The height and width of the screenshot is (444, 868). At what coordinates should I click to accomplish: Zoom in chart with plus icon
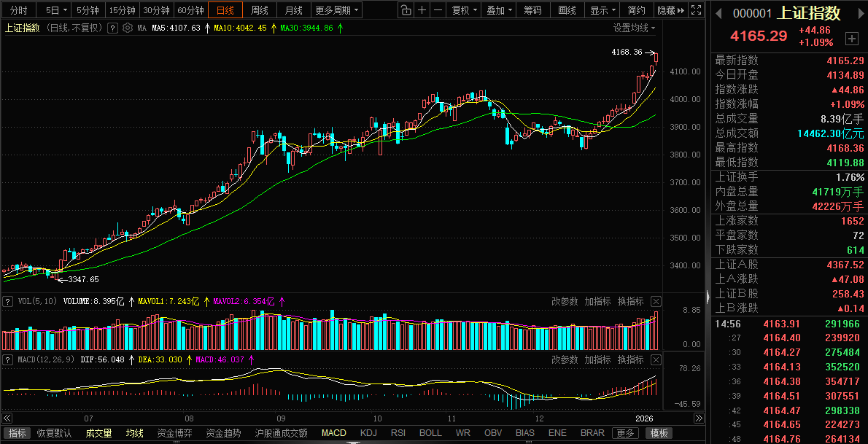[x=422, y=10]
